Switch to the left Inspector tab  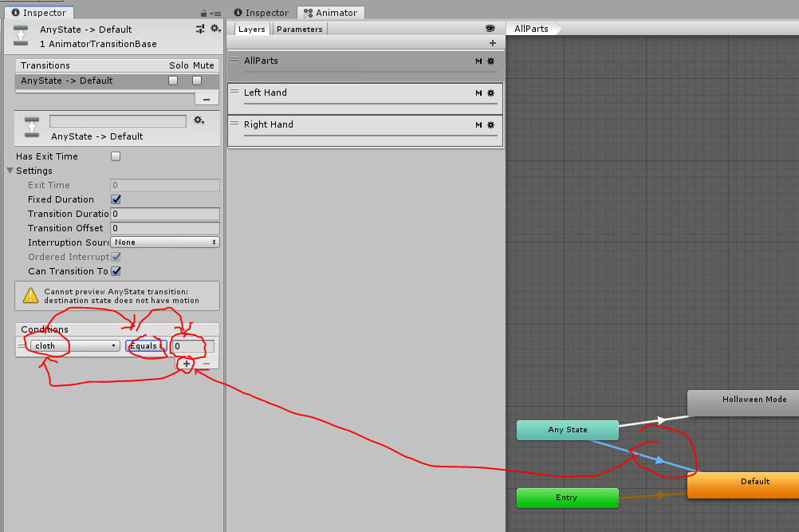pos(39,13)
